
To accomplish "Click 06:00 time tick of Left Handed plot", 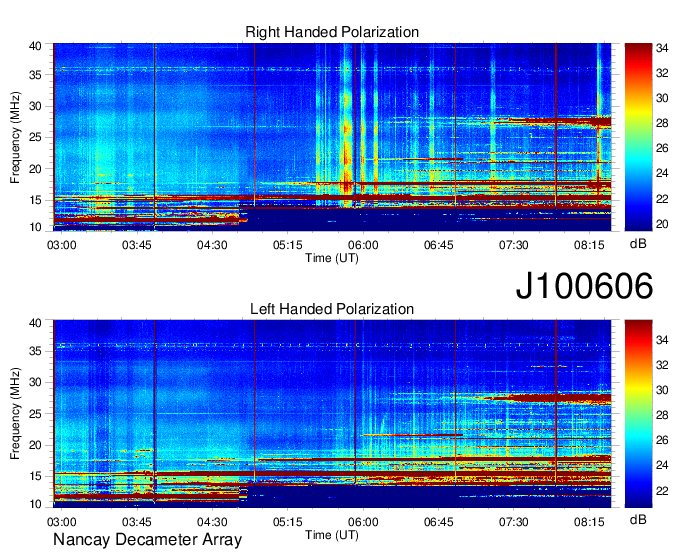I will (x=363, y=522).
